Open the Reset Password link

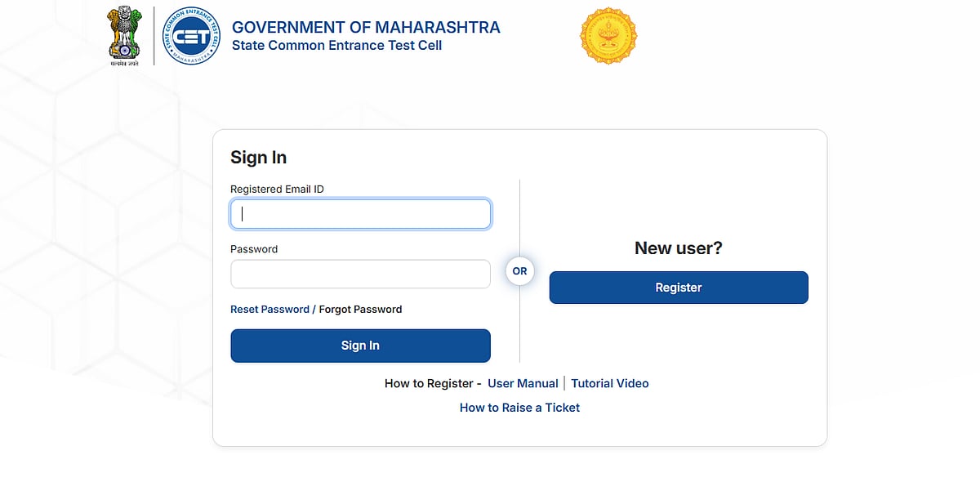pos(269,310)
